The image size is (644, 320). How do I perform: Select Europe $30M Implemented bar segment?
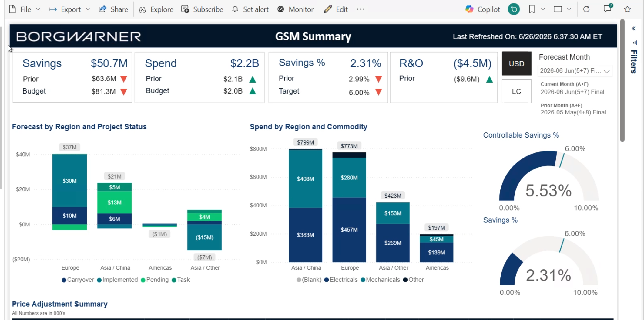[x=69, y=181]
